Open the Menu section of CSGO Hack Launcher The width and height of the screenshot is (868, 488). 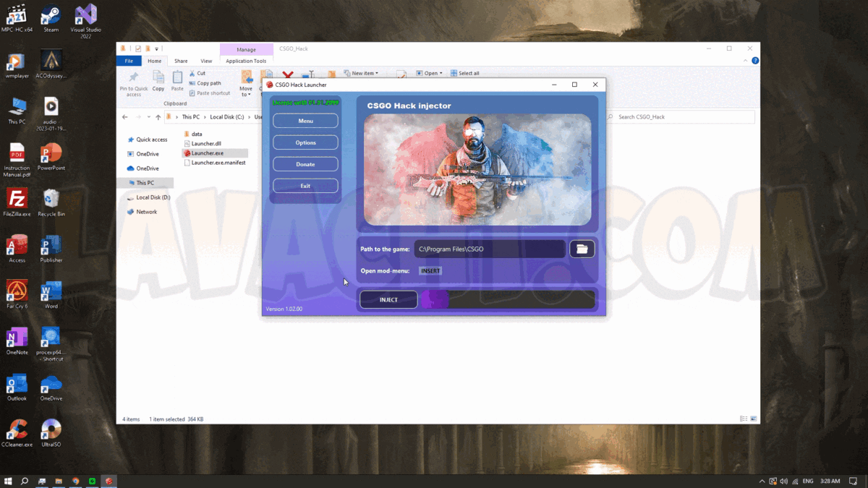point(305,121)
